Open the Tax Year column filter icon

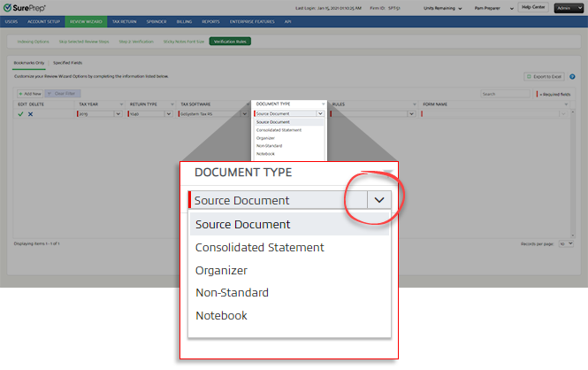click(122, 104)
